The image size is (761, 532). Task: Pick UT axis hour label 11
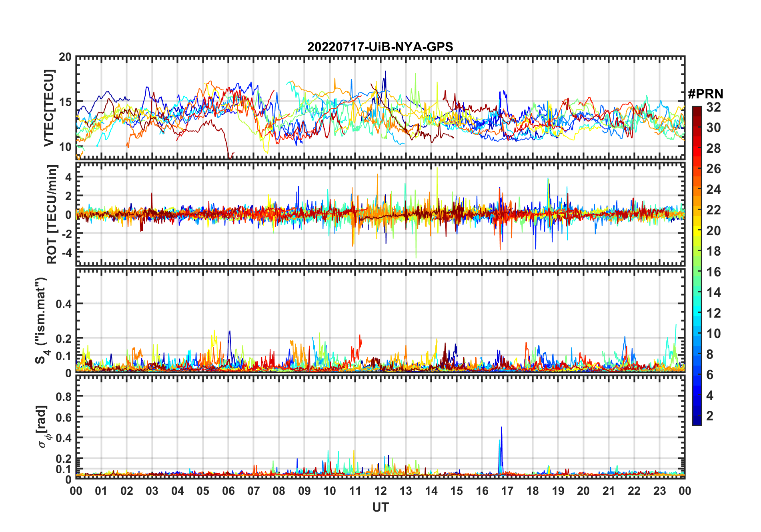[355, 491]
